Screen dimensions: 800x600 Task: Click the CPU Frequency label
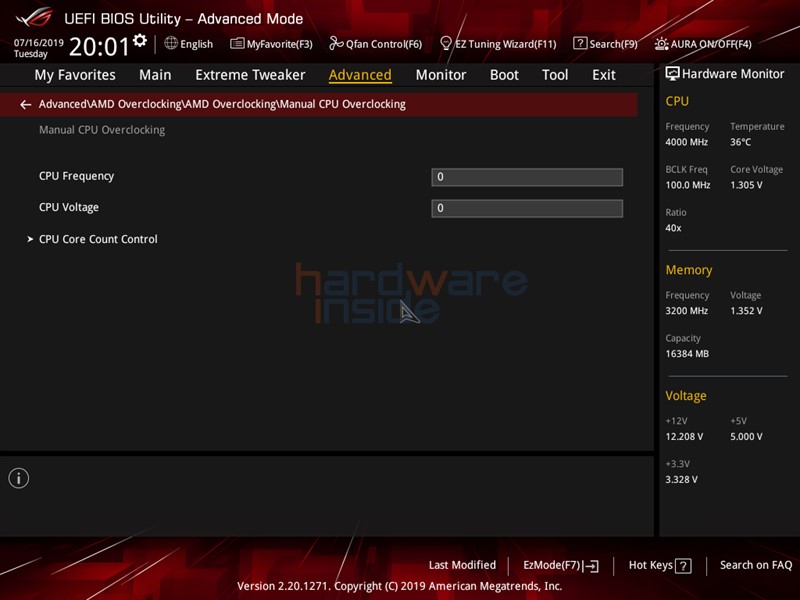tap(77, 176)
